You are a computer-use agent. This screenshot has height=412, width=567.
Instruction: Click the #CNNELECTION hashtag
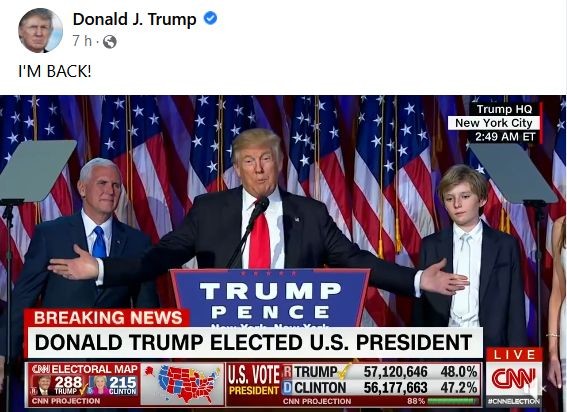513,401
